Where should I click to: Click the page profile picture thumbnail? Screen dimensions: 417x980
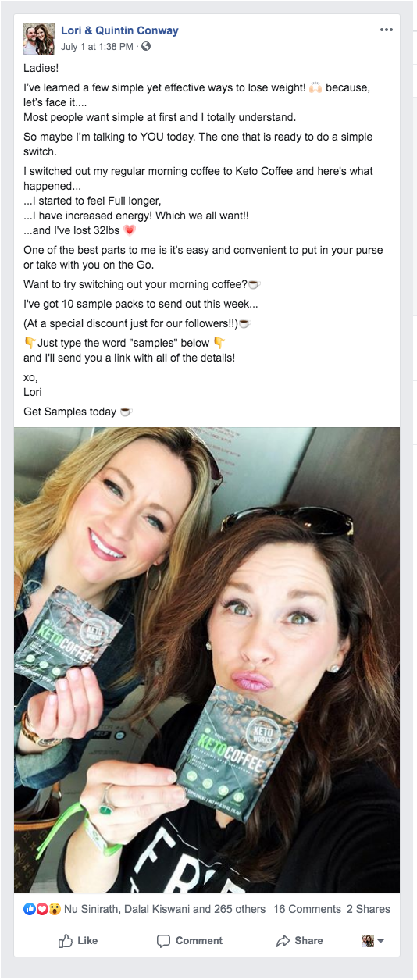[39, 39]
